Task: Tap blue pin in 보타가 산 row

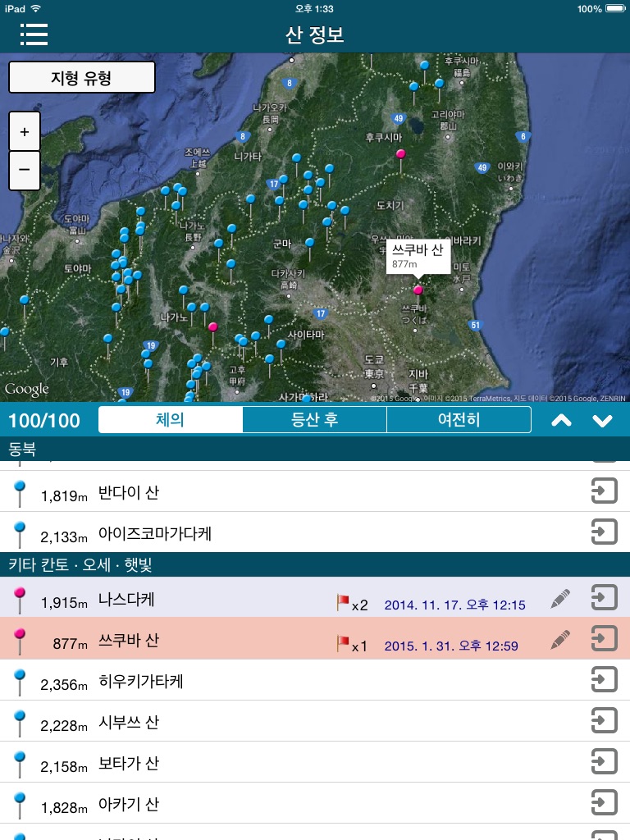Action: [x=20, y=765]
